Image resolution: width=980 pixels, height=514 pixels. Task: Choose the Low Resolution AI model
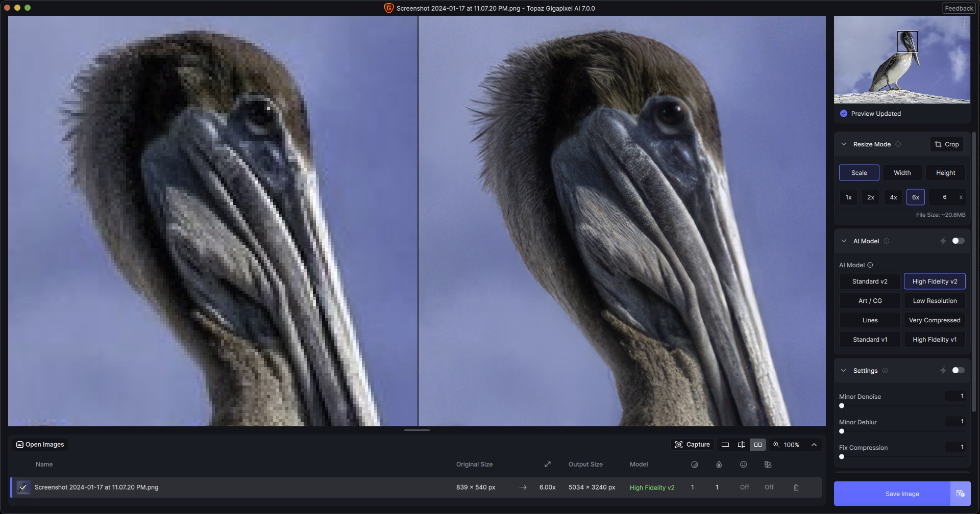pos(935,301)
